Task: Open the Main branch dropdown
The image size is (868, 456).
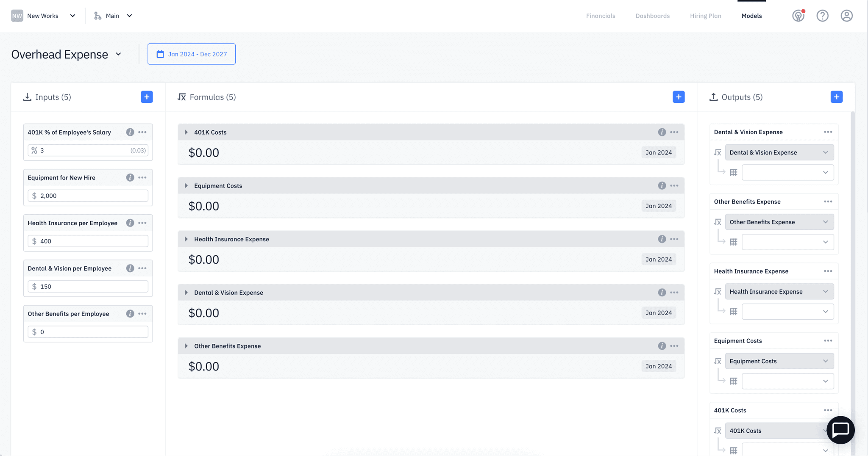Action: tap(113, 16)
